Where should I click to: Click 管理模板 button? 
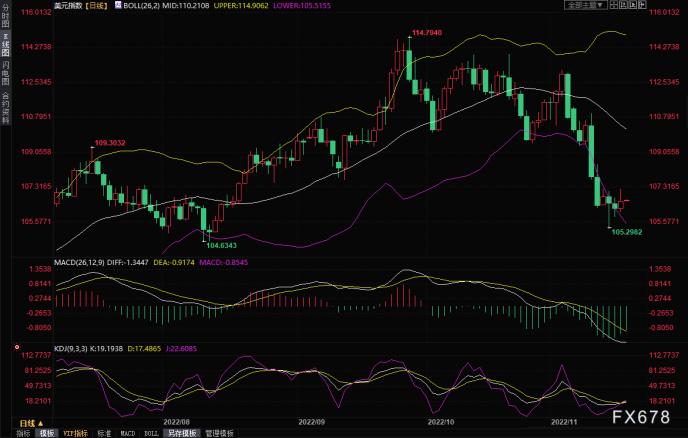(219, 433)
